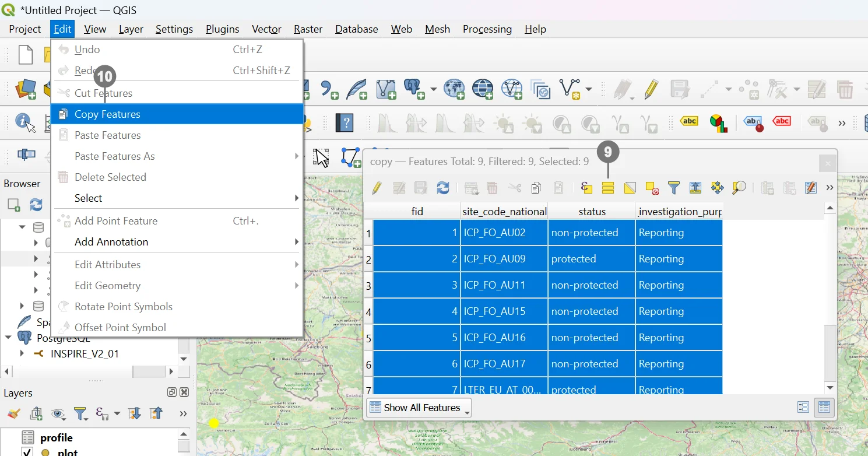
Task: Click the status column header
Action: pyautogui.click(x=592, y=212)
